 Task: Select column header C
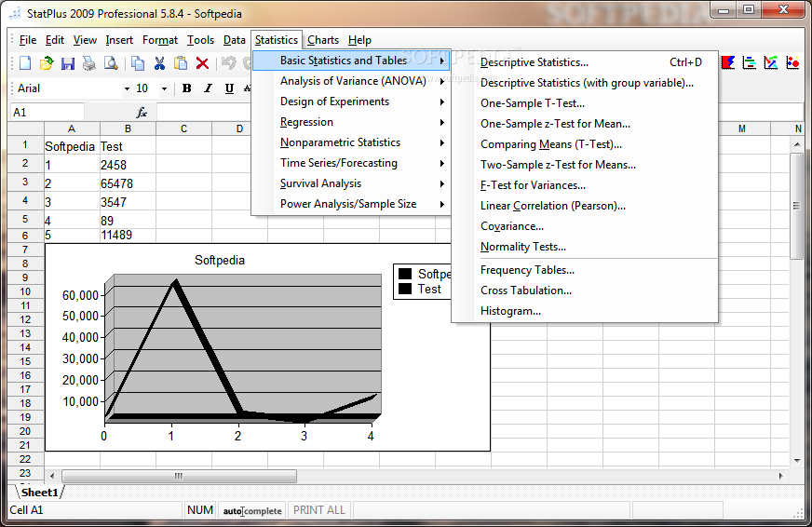point(183,128)
